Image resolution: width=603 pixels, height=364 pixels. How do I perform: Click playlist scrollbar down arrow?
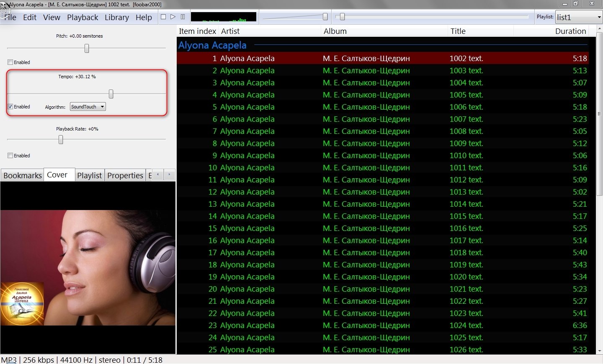coord(599,351)
